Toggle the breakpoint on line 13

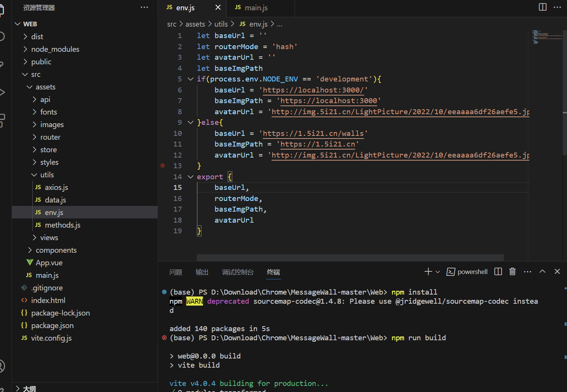coord(163,166)
